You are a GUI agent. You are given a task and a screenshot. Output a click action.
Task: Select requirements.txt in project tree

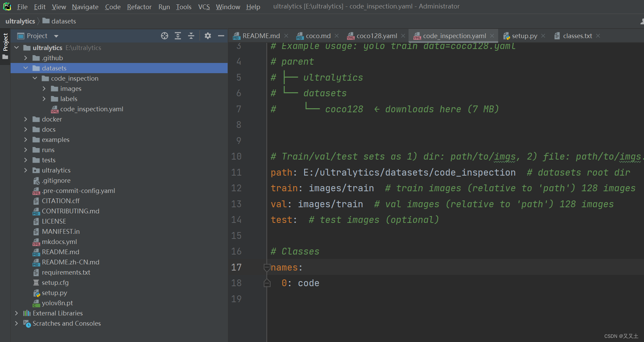point(66,272)
